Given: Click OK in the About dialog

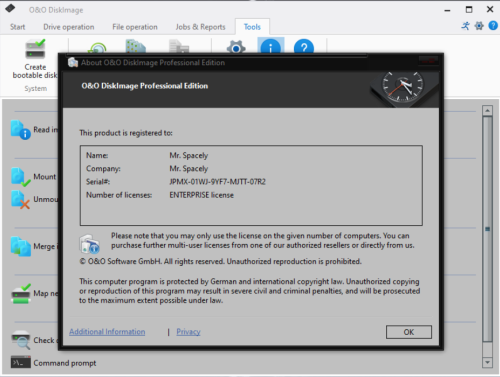Looking at the screenshot, I should (409, 332).
